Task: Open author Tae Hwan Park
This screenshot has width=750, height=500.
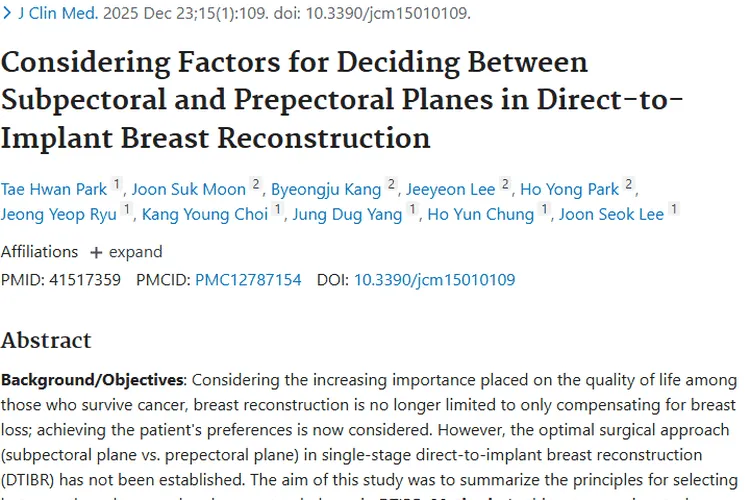Action: click(x=53, y=187)
